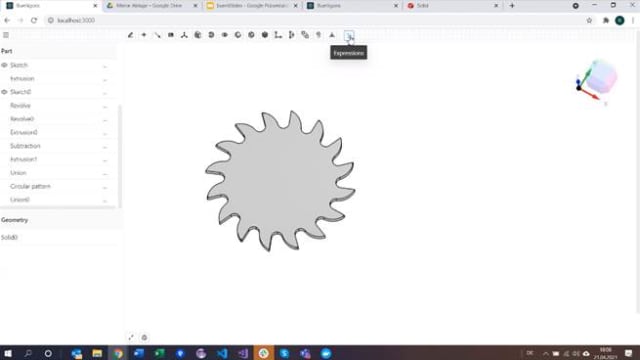Image resolution: width=640 pixels, height=360 pixels.
Task: Select the pencil Sketch tool icon
Action: pos(131,35)
